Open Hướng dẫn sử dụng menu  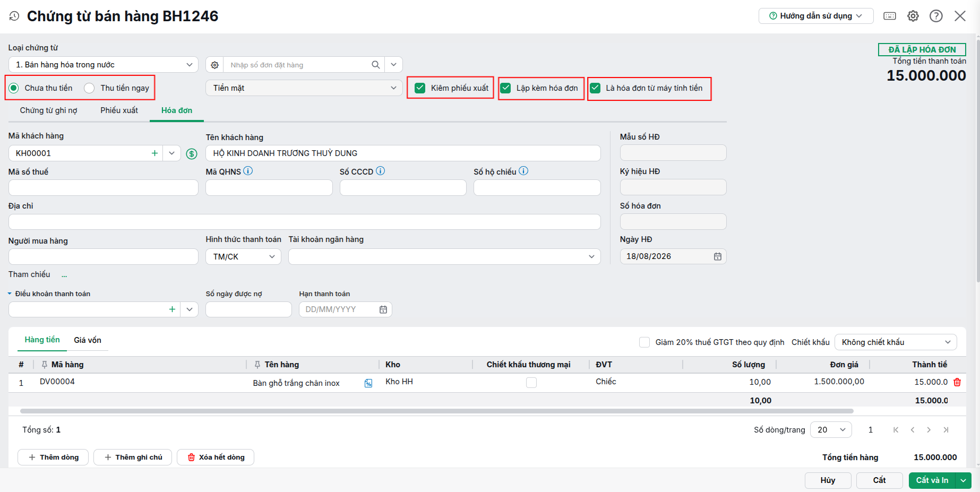(x=816, y=16)
